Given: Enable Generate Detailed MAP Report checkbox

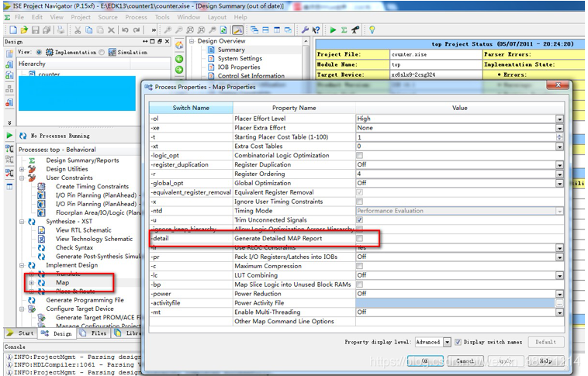Looking at the screenshot, I should pos(360,238).
